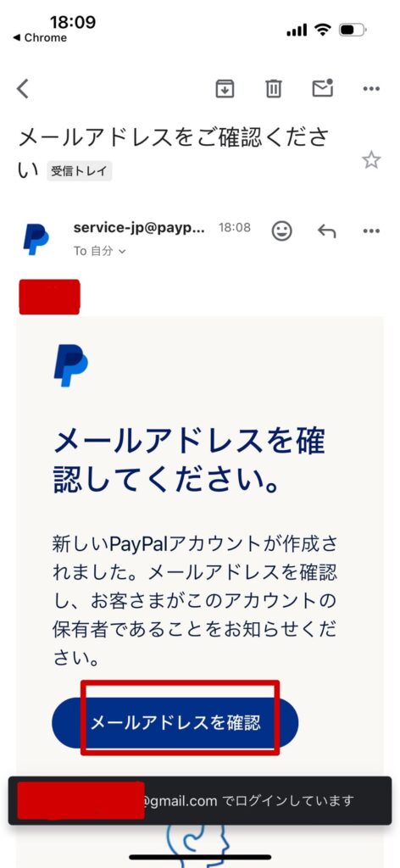Screen dimensions: 400x868
Task: Open message-level more options menu
Action: click(371, 231)
